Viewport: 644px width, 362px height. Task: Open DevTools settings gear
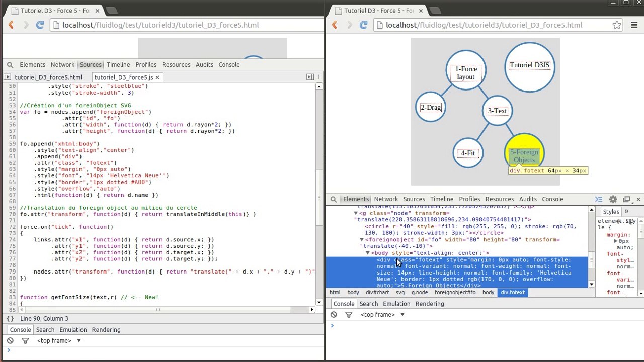pos(613,199)
